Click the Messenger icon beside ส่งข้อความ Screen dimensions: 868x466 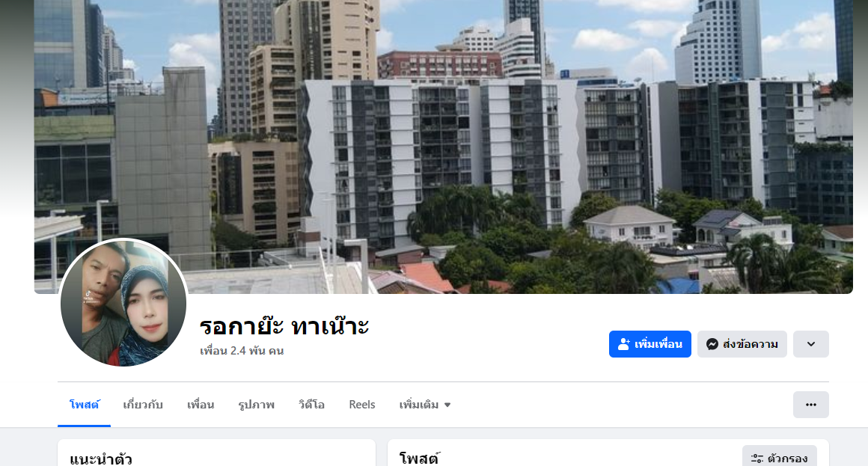point(712,344)
